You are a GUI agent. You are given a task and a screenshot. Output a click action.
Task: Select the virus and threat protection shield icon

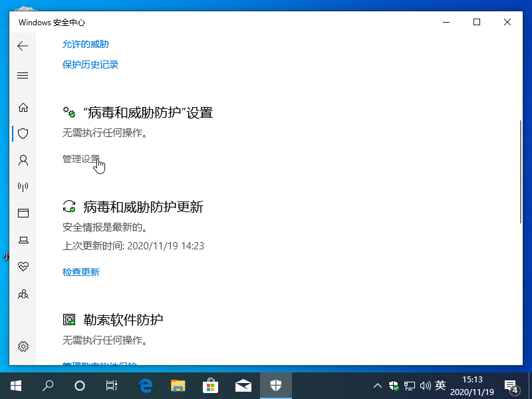click(x=23, y=133)
